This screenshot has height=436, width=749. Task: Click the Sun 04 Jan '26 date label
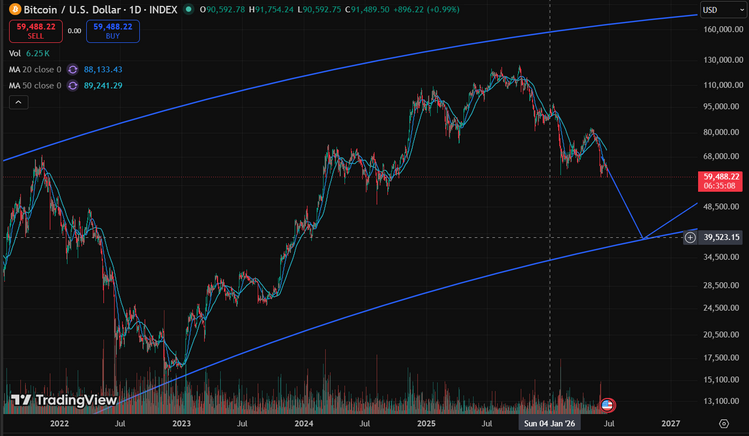coord(549,424)
